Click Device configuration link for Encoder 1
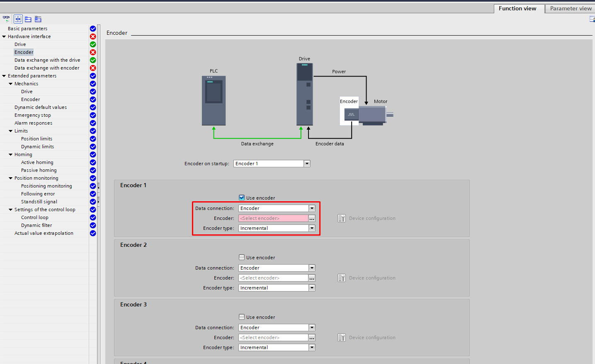The image size is (595, 364). click(x=372, y=218)
